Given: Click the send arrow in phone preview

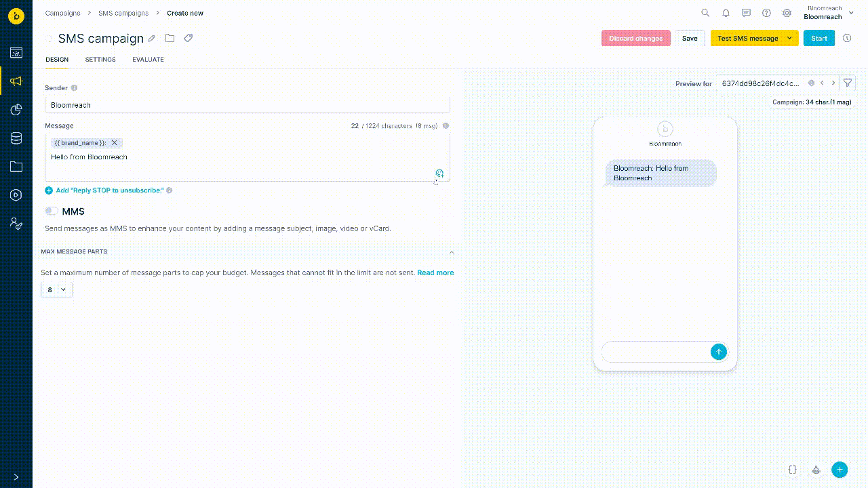Looking at the screenshot, I should pyautogui.click(x=719, y=351).
